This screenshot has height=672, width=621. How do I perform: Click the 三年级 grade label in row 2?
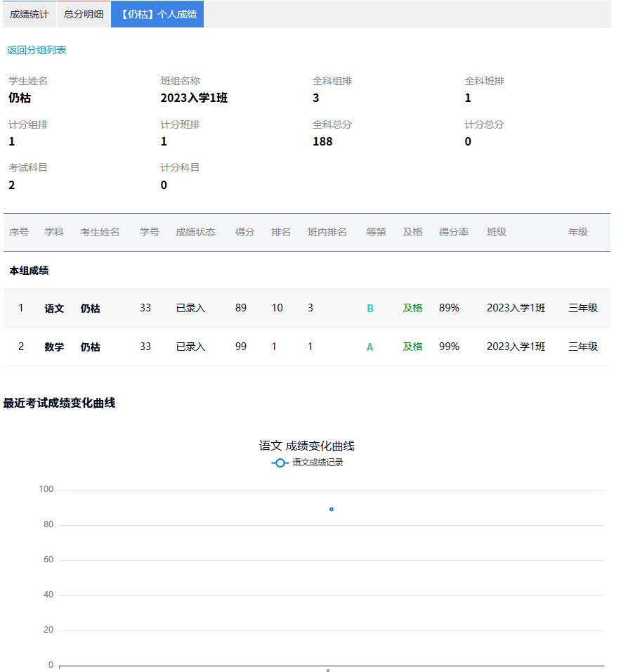[584, 346]
